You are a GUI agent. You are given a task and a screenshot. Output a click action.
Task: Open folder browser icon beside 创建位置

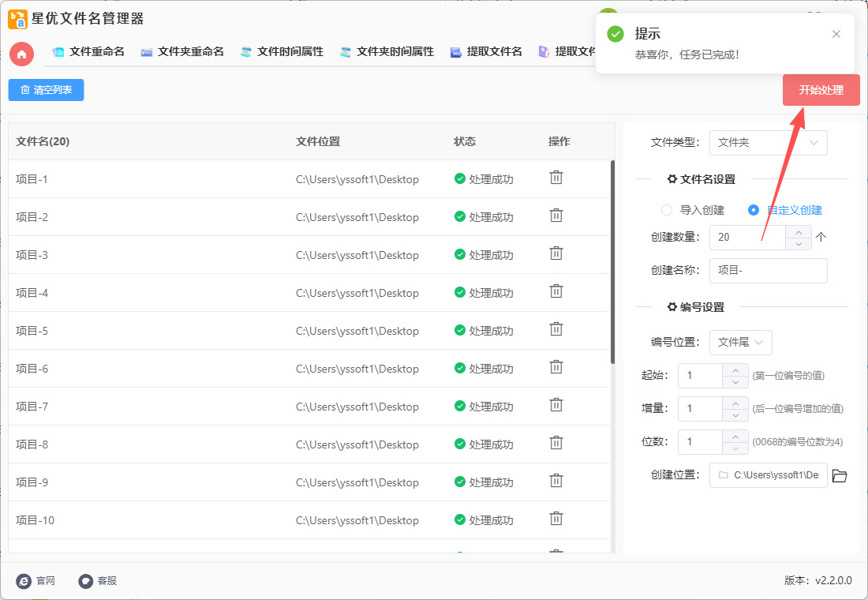(x=839, y=475)
